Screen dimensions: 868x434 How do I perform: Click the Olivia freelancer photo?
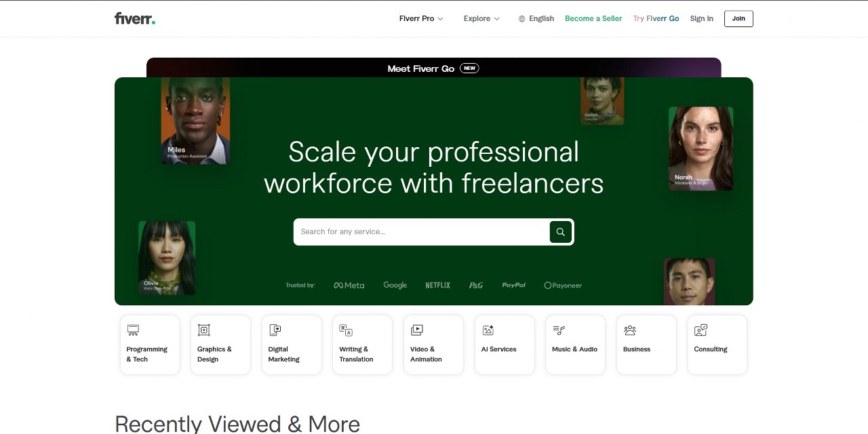point(167,258)
